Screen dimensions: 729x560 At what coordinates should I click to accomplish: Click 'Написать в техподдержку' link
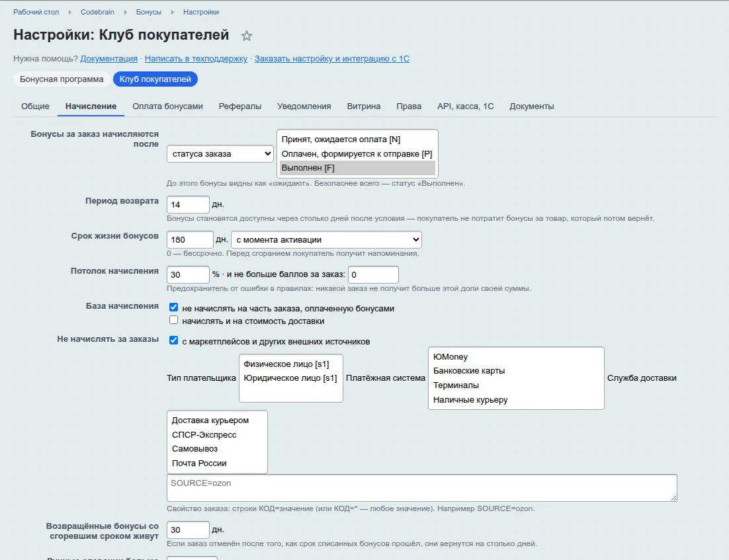196,59
